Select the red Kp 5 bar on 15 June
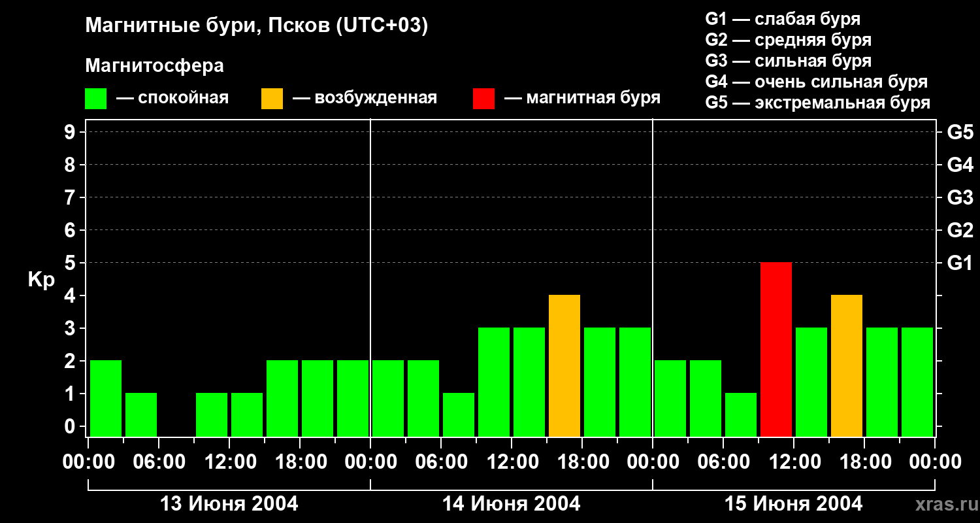 click(x=776, y=350)
